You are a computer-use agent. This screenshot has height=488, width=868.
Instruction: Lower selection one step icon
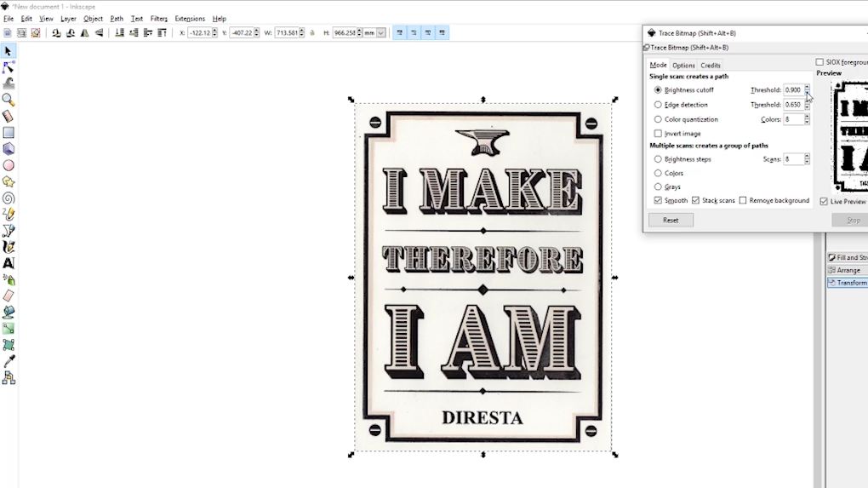[x=134, y=32]
